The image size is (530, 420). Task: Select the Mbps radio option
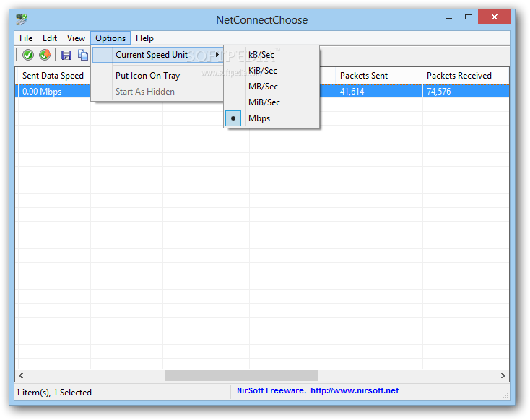tap(271, 118)
